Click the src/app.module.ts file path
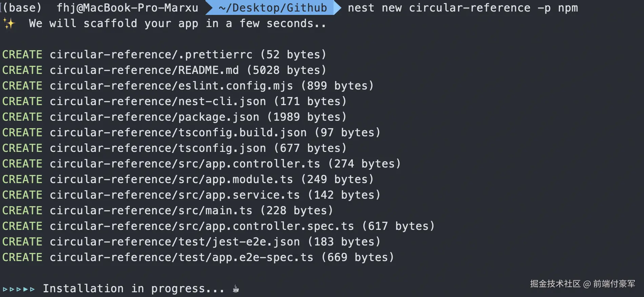 click(171, 179)
